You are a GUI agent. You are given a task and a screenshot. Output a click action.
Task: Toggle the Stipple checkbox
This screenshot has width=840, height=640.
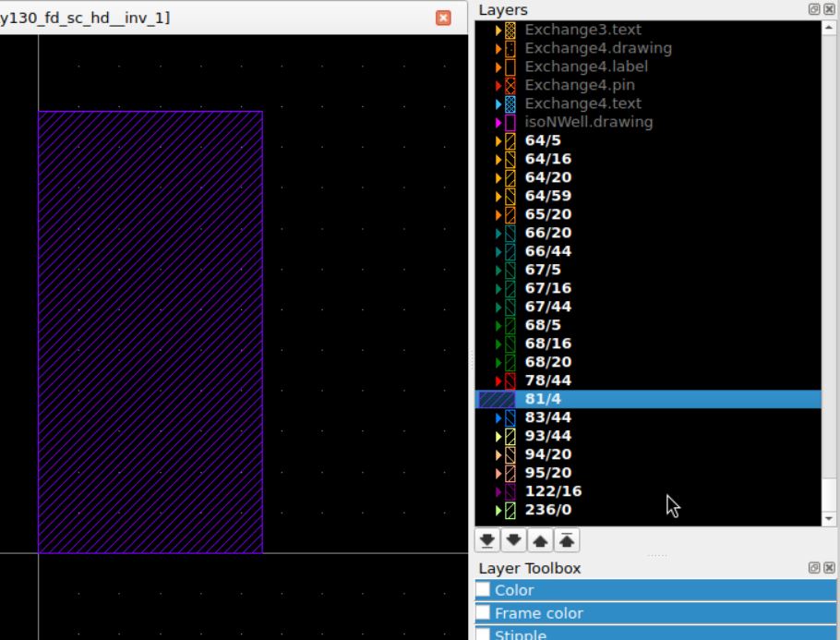(x=483, y=634)
